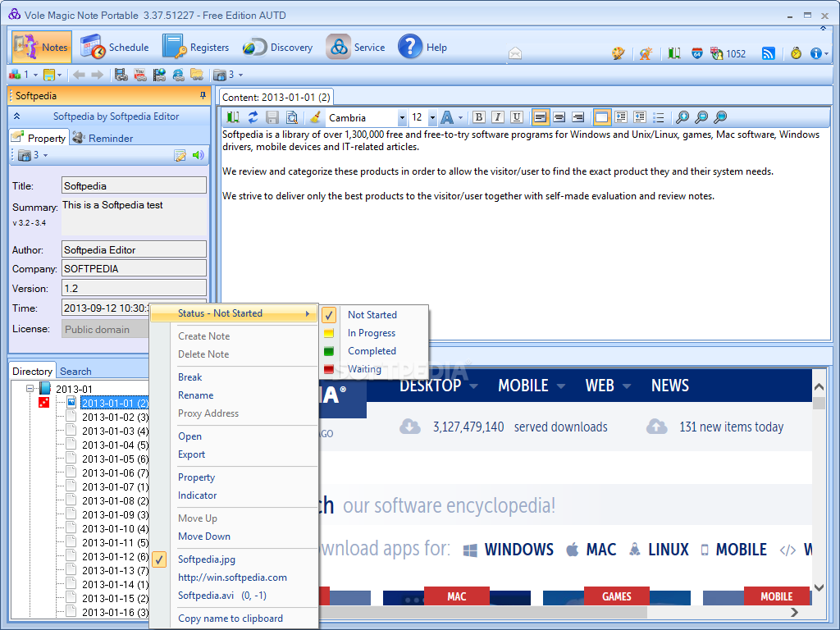
Task: Click the increase indent icon
Action: pyautogui.click(x=621, y=117)
